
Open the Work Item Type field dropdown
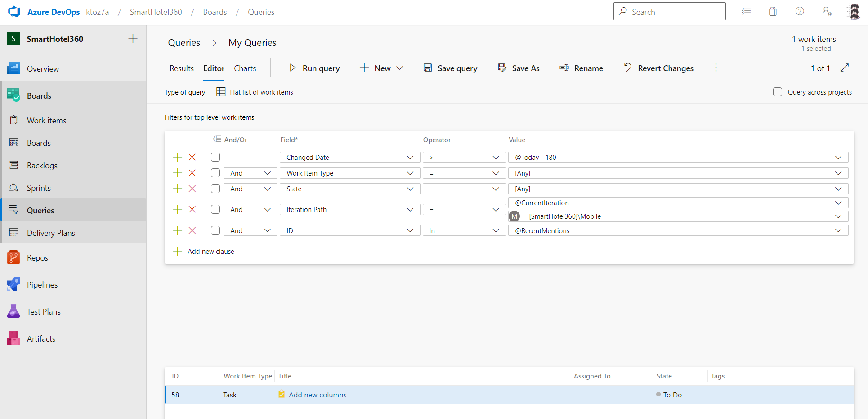point(350,173)
